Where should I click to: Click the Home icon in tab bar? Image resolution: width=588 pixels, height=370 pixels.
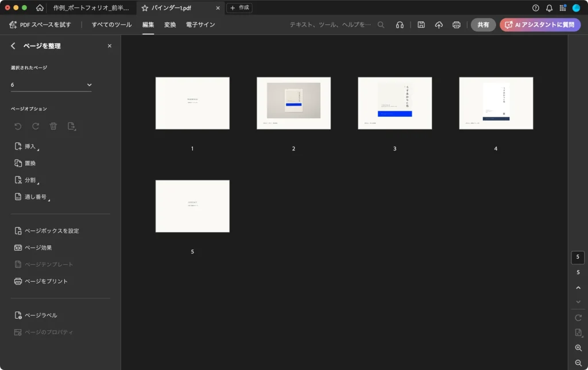click(40, 7)
